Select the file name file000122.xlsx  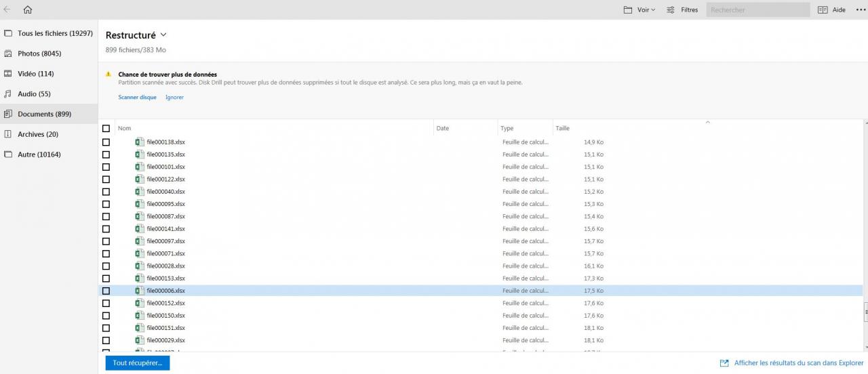166,180
